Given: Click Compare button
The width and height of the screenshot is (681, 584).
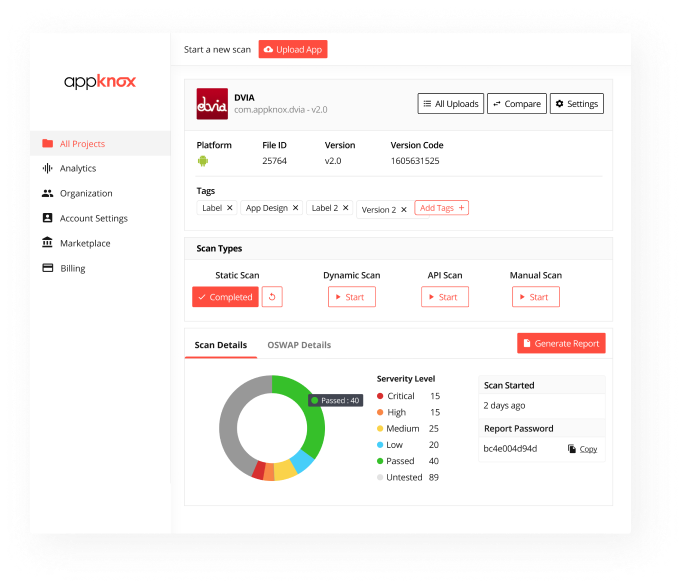Looking at the screenshot, I should 517,103.
